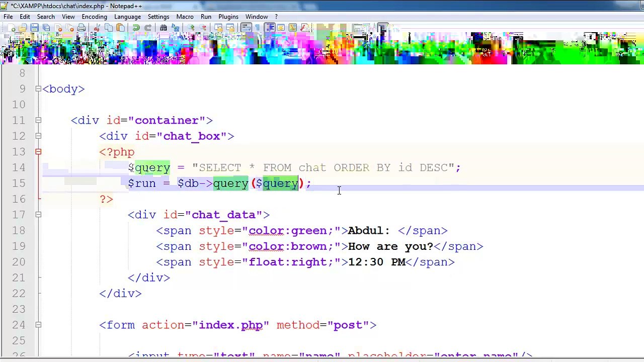Viewport: 644px width, 362px height.
Task: Collapse the php block fold on line 13
Action: pyautogui.click(x=38, y=152)
